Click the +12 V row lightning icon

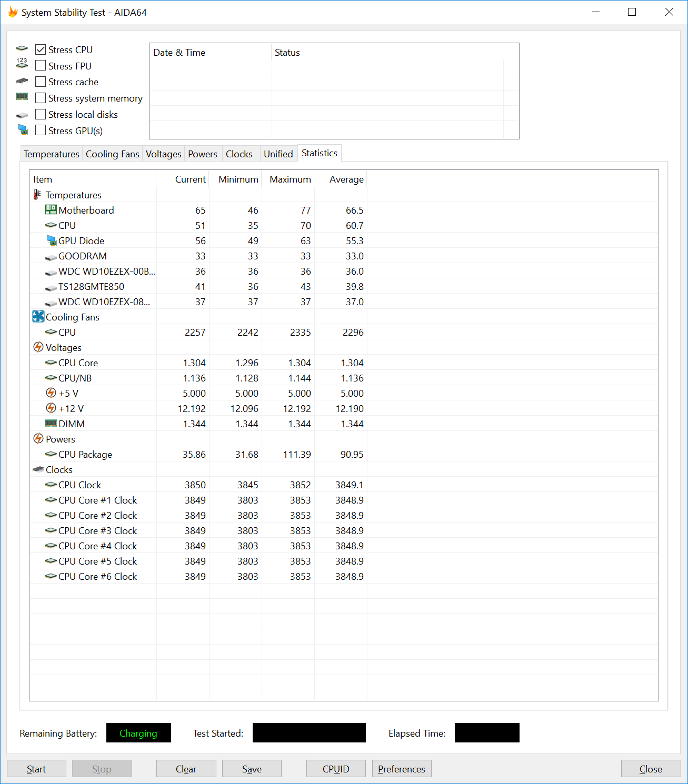point(51,408)
